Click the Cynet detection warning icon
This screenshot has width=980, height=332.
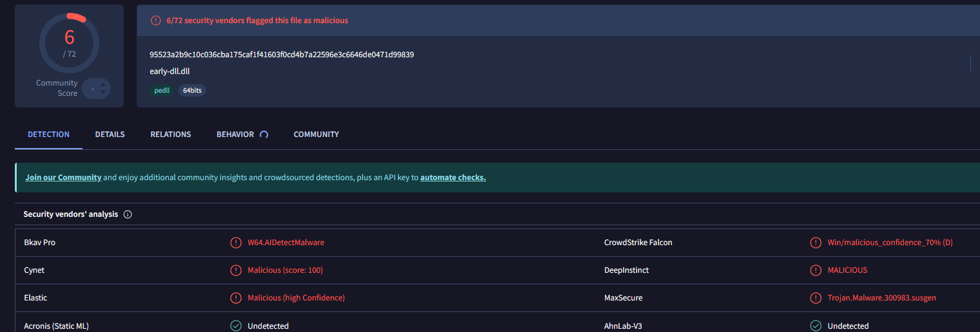[236, 270]
